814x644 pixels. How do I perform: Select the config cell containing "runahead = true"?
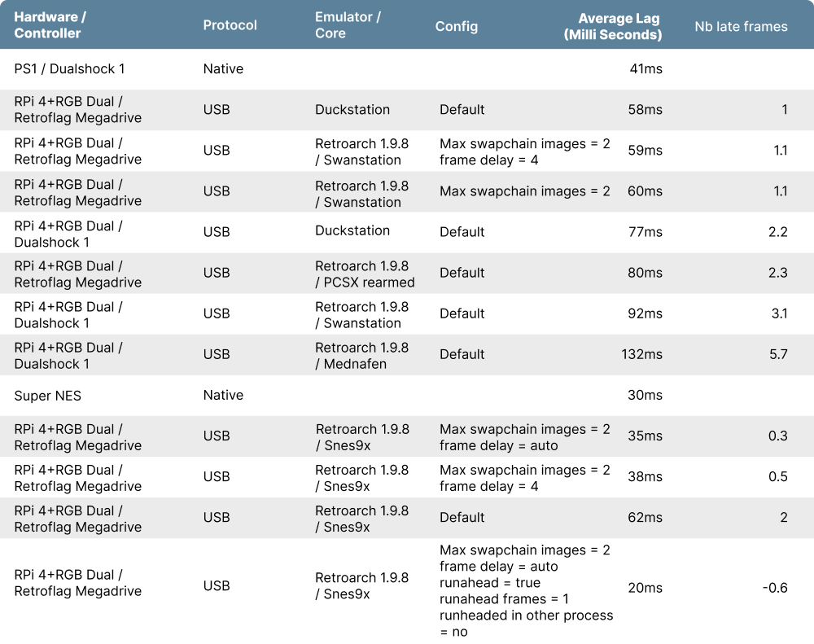coord(526,591)
